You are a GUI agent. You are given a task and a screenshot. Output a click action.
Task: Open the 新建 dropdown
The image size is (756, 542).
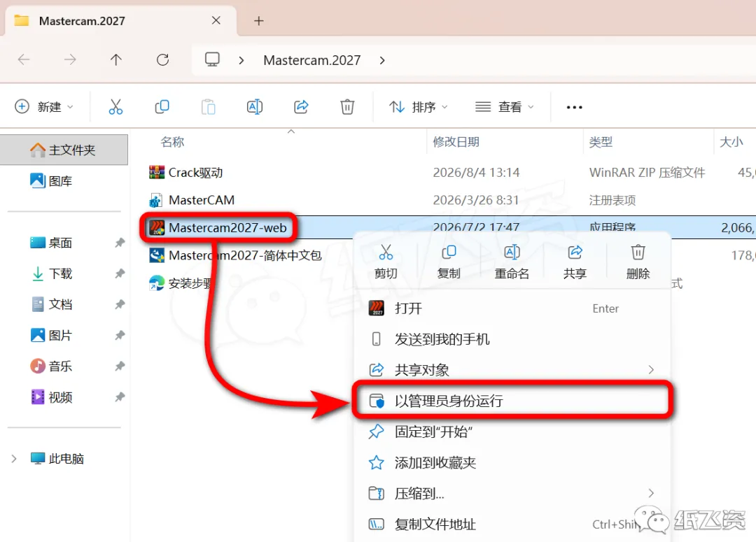(44, 106)
